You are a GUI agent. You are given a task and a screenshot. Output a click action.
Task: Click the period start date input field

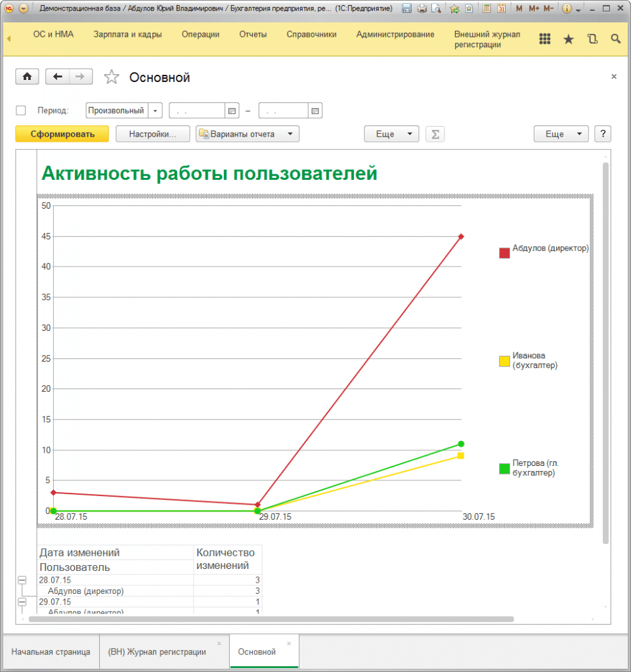click(x=197, y=111)
